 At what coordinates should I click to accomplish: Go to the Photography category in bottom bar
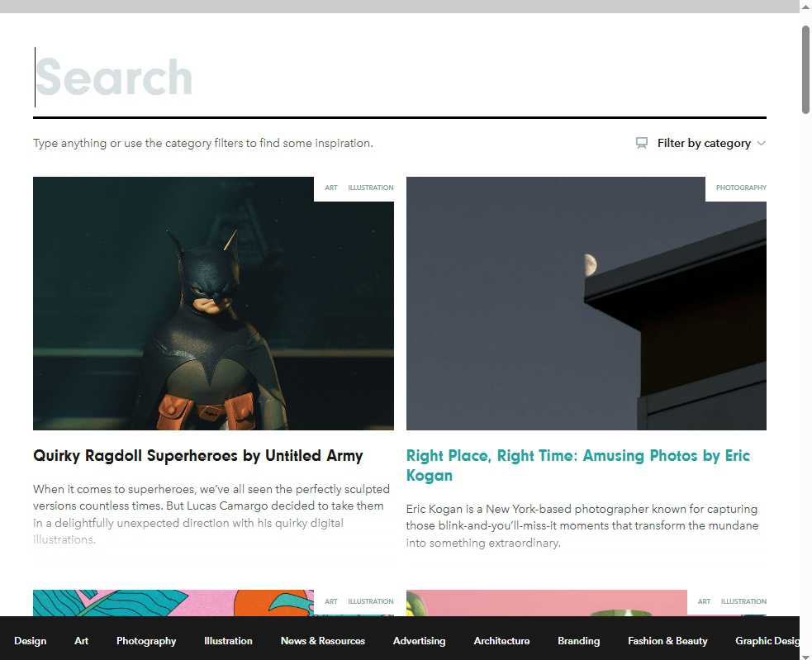(x=146, y=640)
